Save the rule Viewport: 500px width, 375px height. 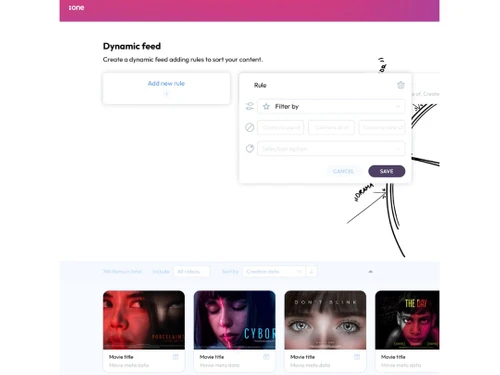click(x=387, y=171)
